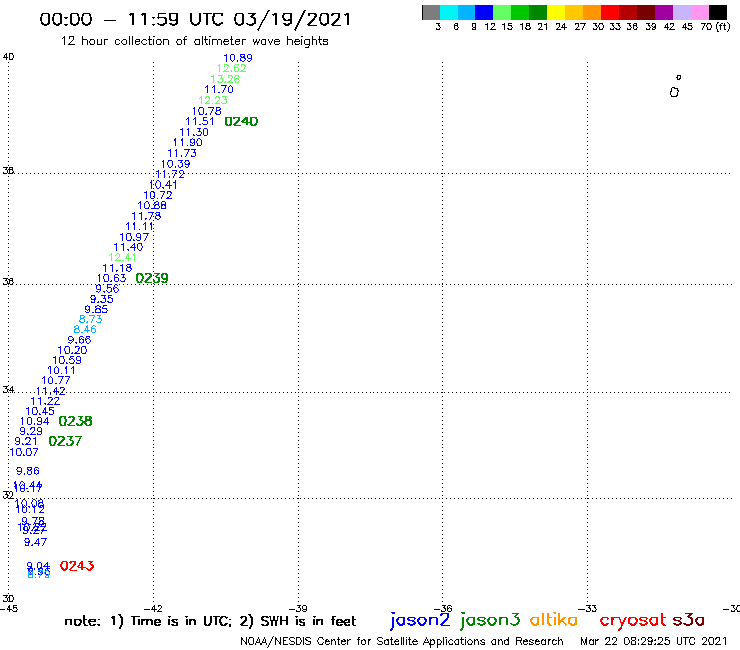
Task: Click the wave height value 9.47
Action: click(35, 542)
